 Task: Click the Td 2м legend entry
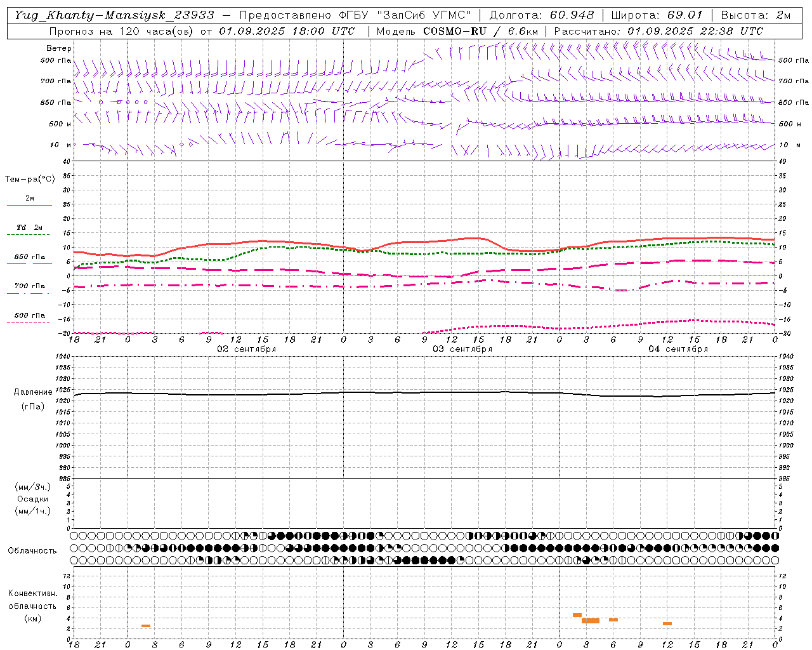29,227
